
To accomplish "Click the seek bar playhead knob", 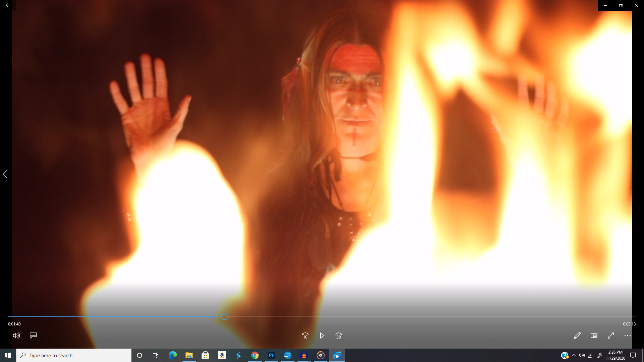I will point(224,317).
